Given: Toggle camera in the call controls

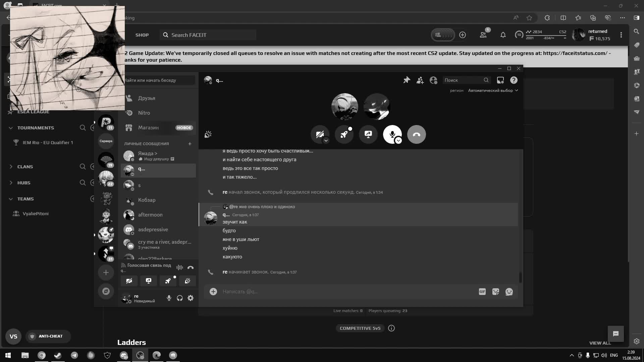Looking at the screenshot, I should coord(320,134).
